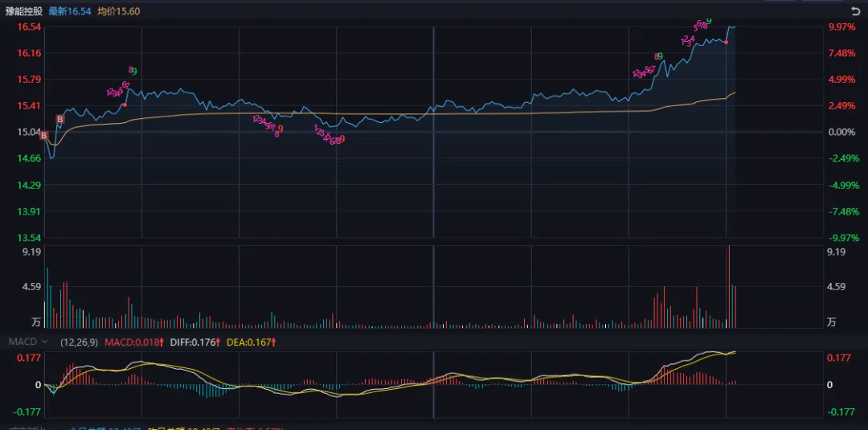This screenshot has width=868, height=430.
Task: Click the stock name 豫能控股
Action: (x=24, y=11)
